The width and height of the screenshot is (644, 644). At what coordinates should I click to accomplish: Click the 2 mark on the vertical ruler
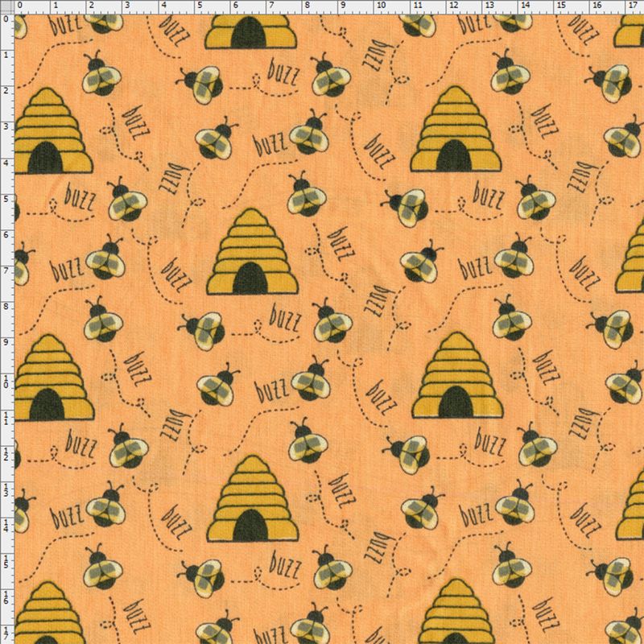(6, 91)
